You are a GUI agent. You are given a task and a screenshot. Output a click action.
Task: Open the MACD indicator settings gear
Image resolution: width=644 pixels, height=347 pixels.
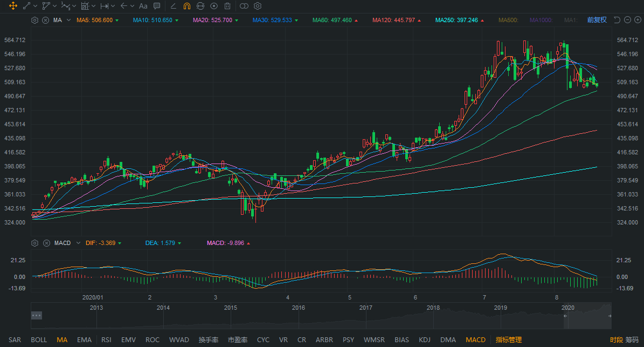point(35,243)
